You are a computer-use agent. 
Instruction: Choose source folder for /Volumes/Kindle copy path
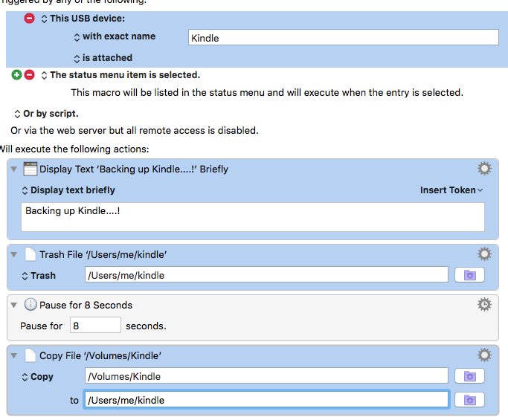pyautogui.click(x=470, y=376)
